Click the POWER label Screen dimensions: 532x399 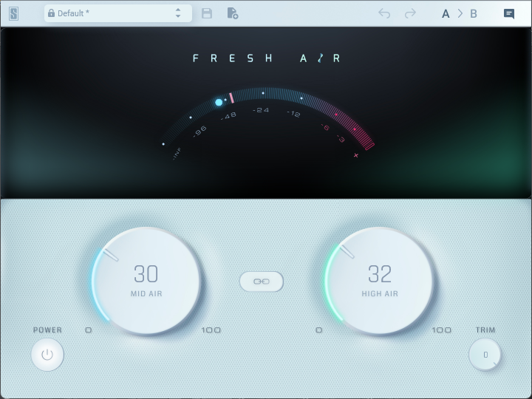[x=47, y=330]
